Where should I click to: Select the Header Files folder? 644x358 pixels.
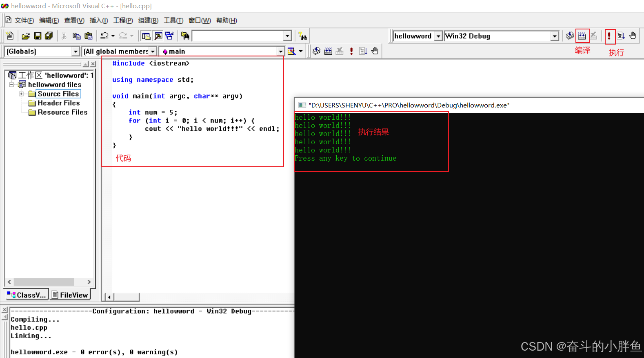[x=58, y=103]
